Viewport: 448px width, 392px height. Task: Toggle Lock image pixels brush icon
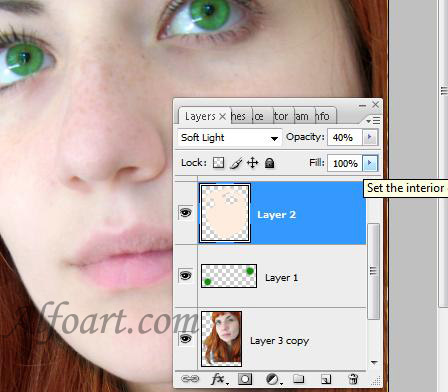pos(236,163)
